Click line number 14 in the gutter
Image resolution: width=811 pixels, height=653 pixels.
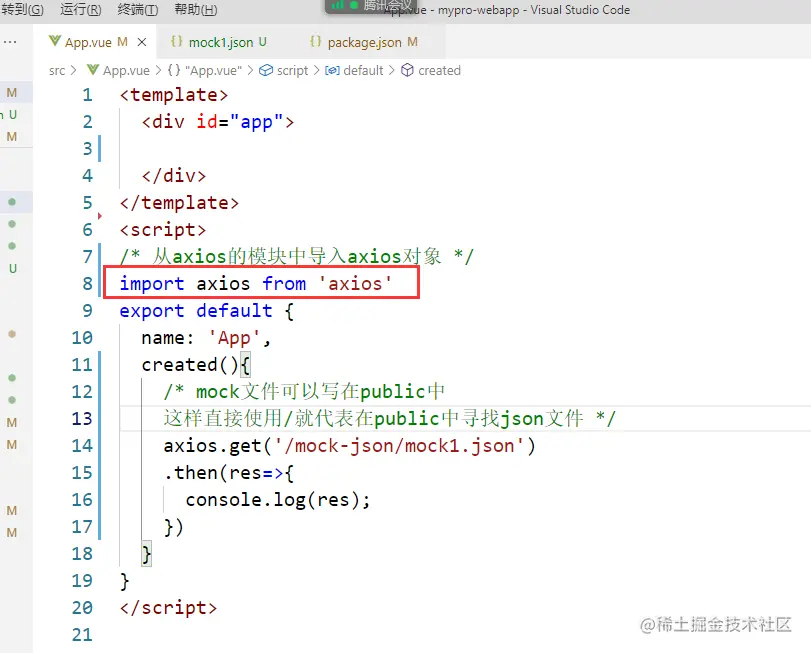pyautogui.click(x=82, y=445)
